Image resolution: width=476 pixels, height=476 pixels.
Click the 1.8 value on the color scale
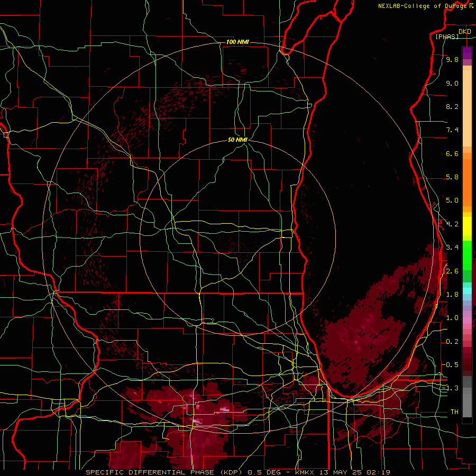pyautogui.click(x=452, y=295)
